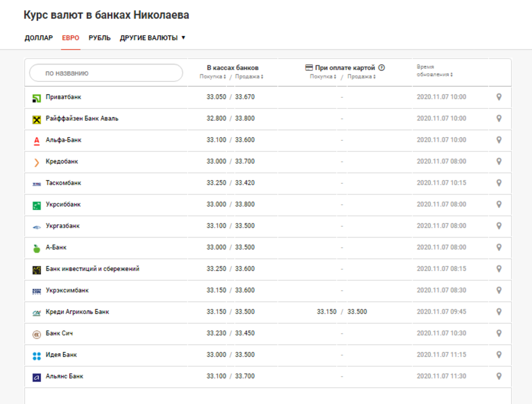Click the Укрсиббанк bank name

coord(63,204)
